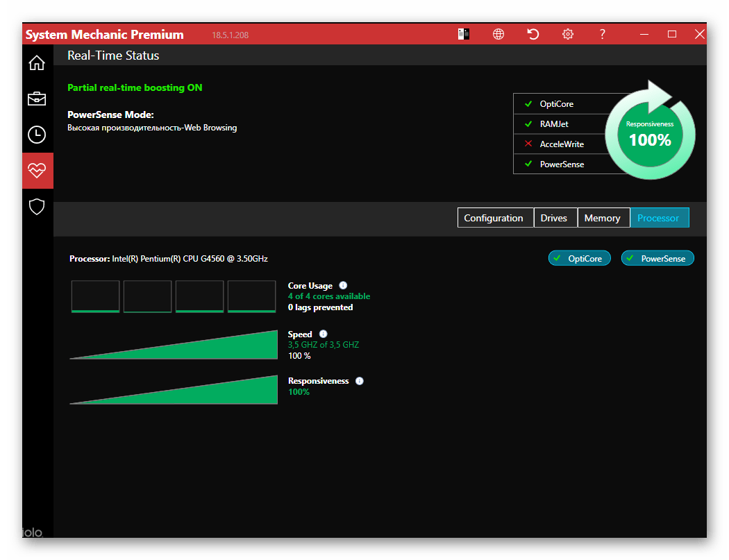Open the shield Security sidebar icon
This screenshot has width=729, height=560.
[37, 207]
